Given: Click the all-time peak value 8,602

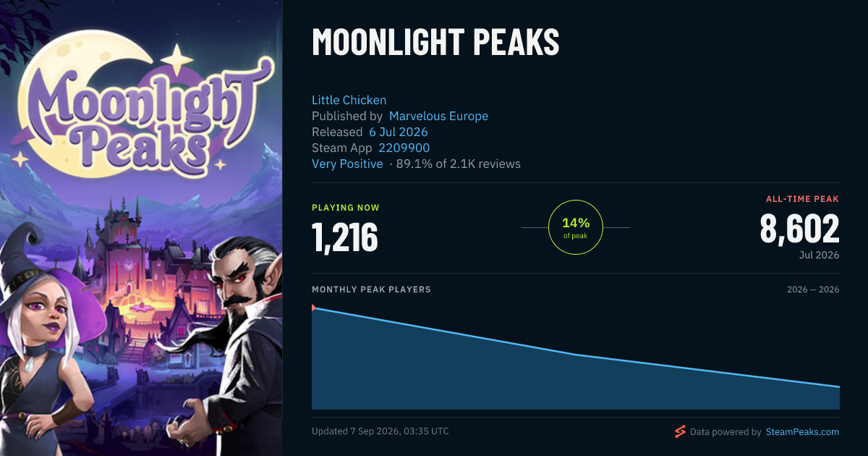Looking at the screenshot, I should (x=799, y=229).
